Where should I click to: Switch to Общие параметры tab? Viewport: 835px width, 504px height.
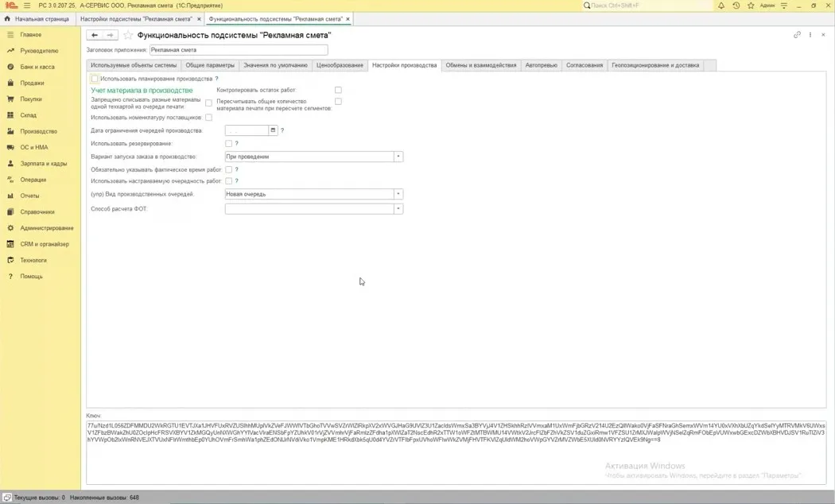coord(210,65)
